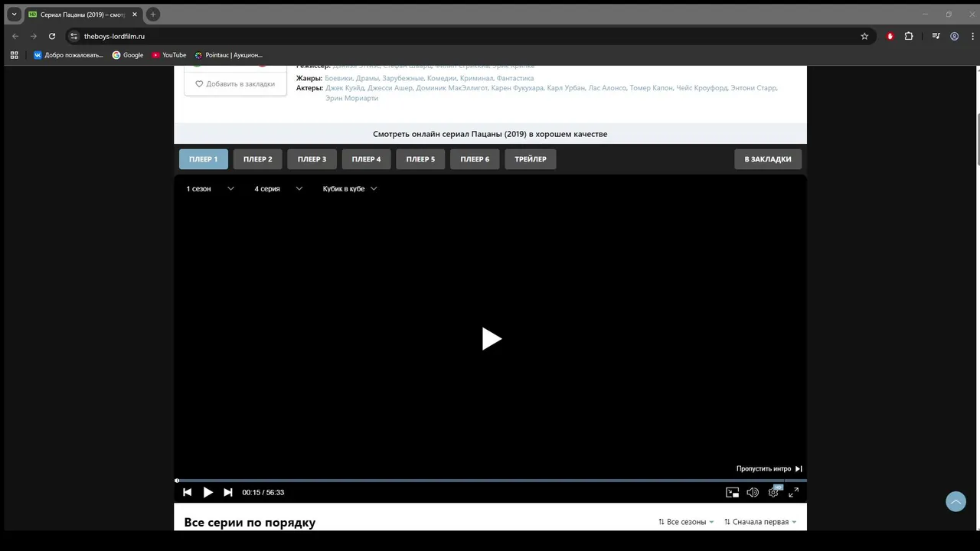Open the season dropdown showing 1 сезон

tap(210, 188)
